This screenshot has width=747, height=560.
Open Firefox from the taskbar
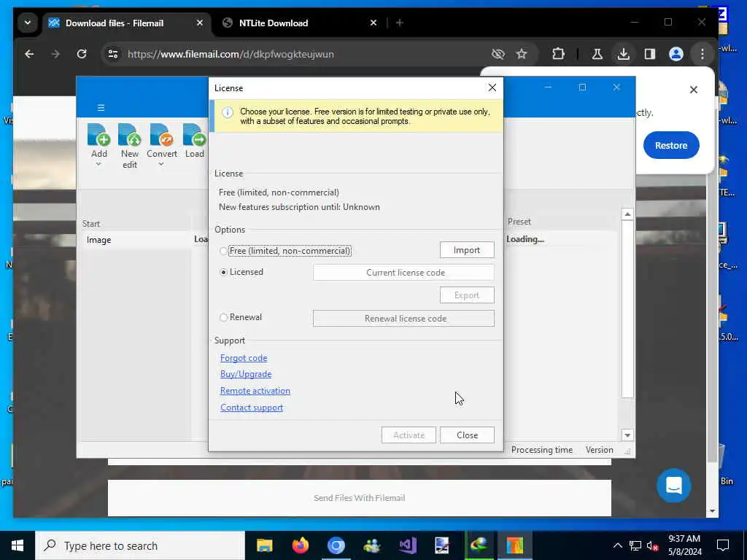point(300,545)
